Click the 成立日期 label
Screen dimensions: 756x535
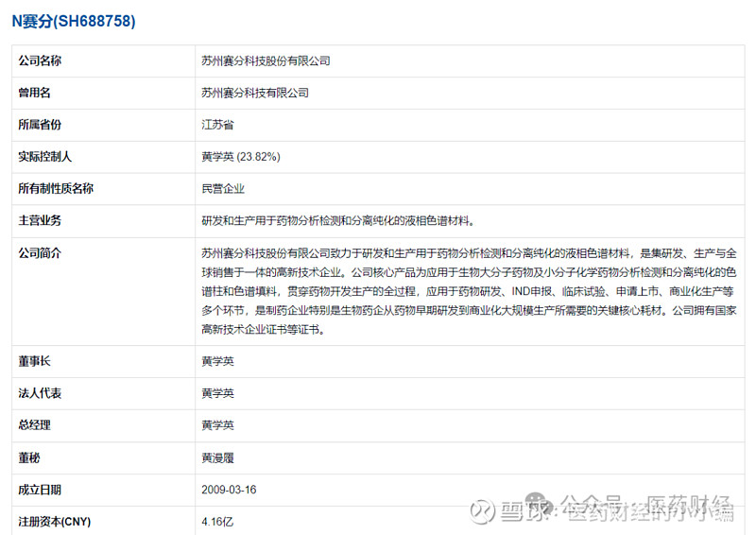pos(40,490)
